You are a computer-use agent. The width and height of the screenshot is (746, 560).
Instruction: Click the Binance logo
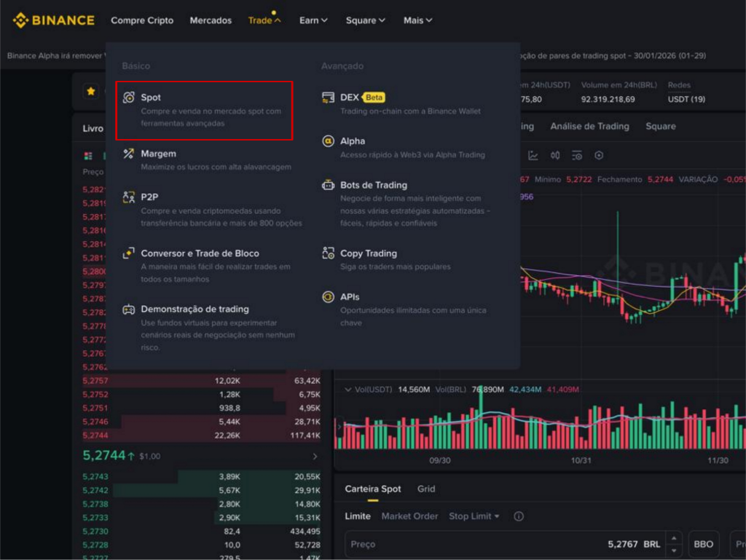pyautogui.click(x=53, y=20)
